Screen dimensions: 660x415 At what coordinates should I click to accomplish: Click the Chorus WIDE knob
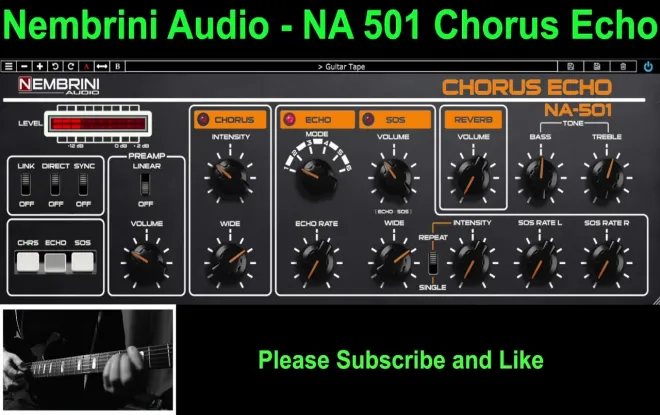230,263
